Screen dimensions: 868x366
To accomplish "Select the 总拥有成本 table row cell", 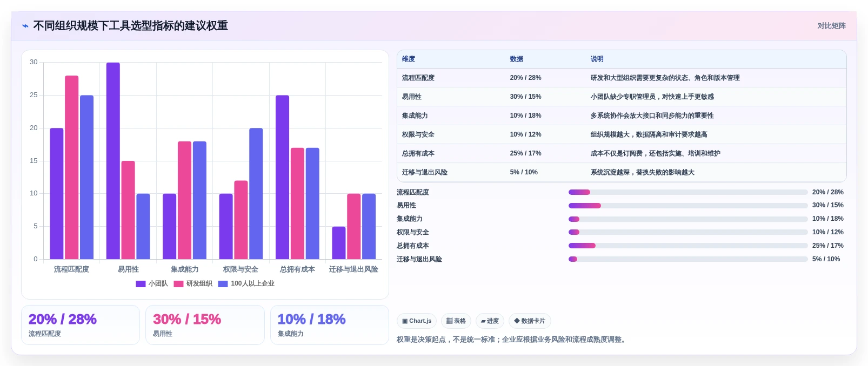I will click(418, 153).
